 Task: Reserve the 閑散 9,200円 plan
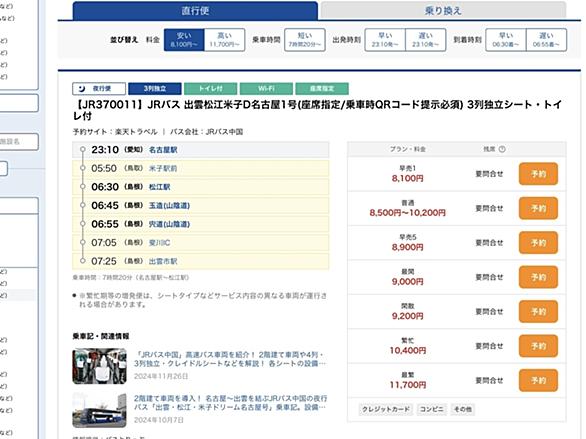click(538, 312)
